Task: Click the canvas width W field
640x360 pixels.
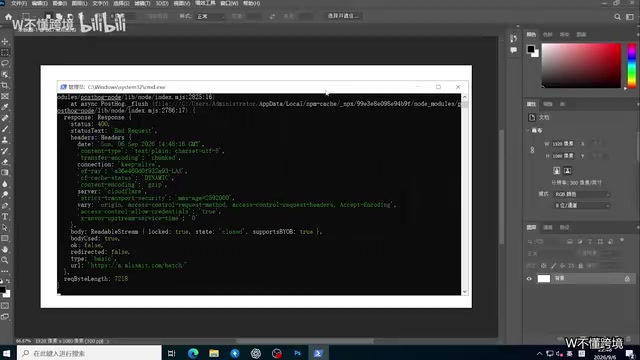Action: [564, 144]
